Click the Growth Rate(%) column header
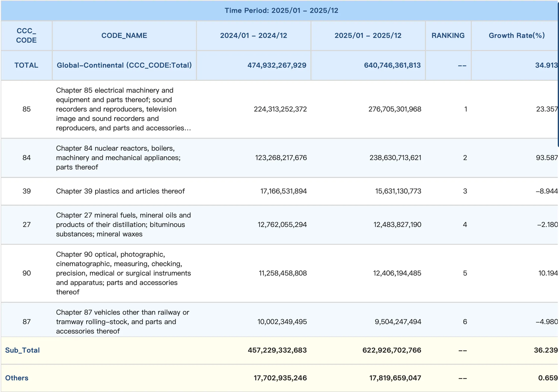 [516, 35]
